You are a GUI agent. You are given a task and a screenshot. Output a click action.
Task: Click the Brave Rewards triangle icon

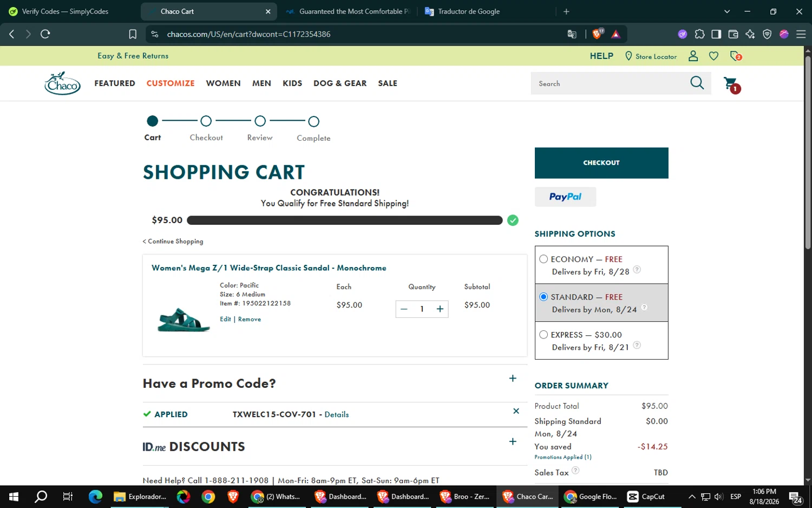[x=615, y=34]
